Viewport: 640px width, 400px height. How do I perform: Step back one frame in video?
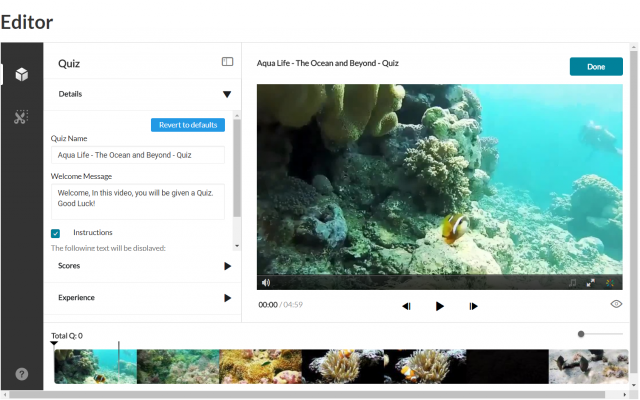click(406, 306)
